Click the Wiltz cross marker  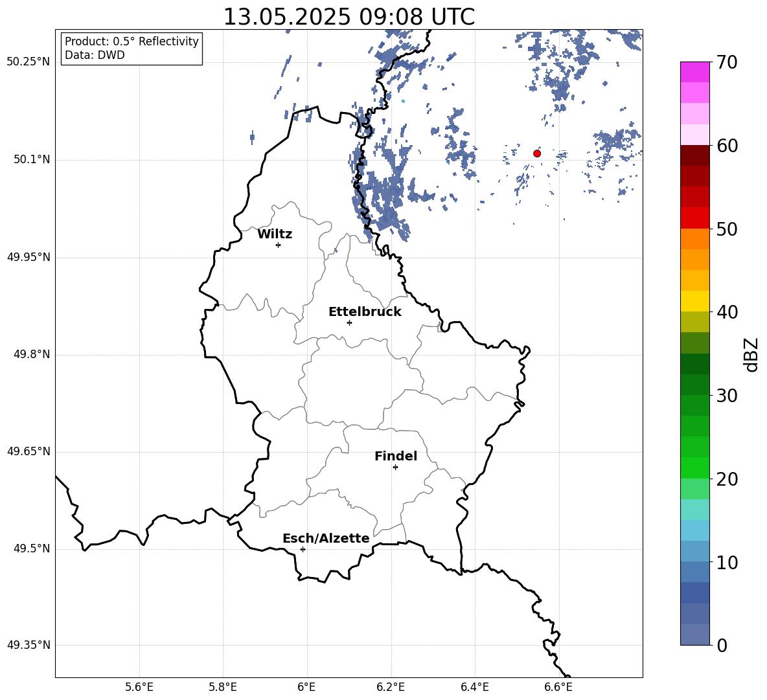coord(279,245)
